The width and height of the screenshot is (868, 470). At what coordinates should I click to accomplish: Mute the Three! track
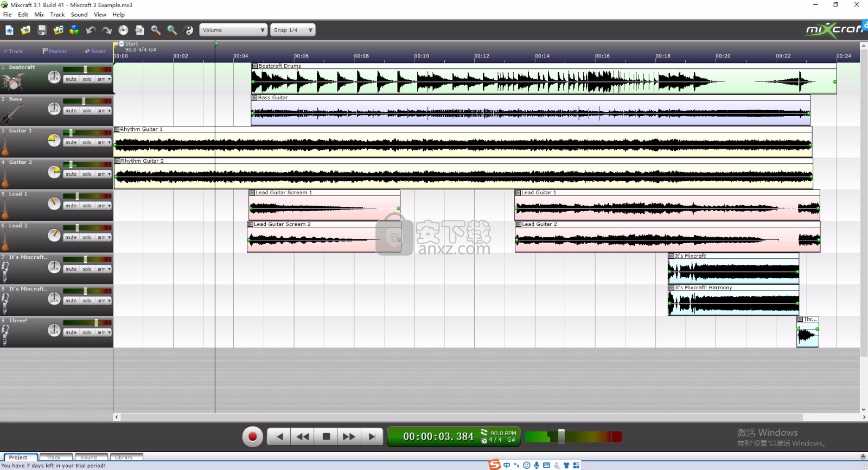(71, 332)
